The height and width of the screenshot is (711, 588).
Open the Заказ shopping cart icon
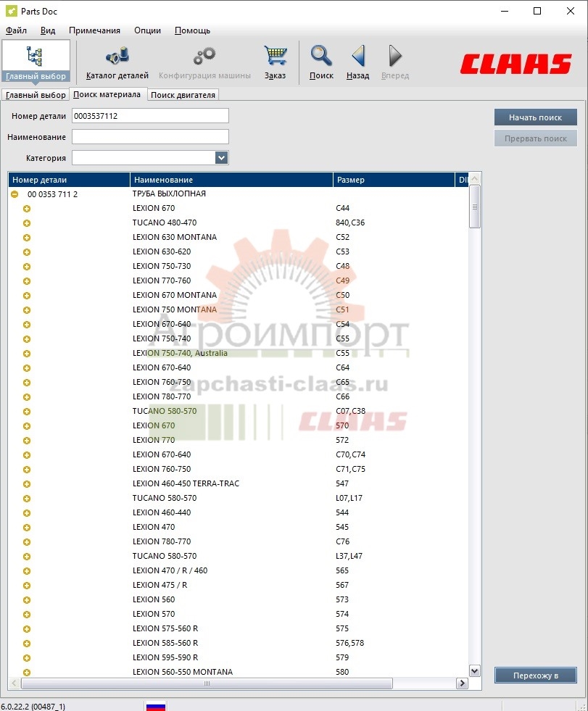point(275,63)
